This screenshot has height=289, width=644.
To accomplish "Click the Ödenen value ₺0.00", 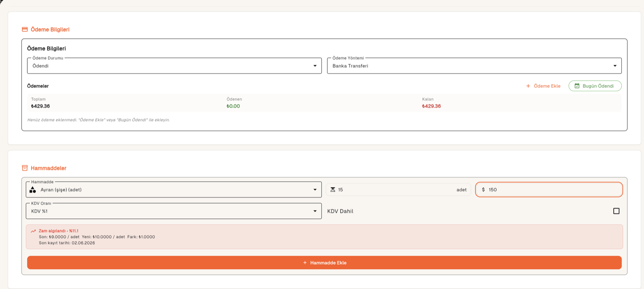I will coord(233,106).
